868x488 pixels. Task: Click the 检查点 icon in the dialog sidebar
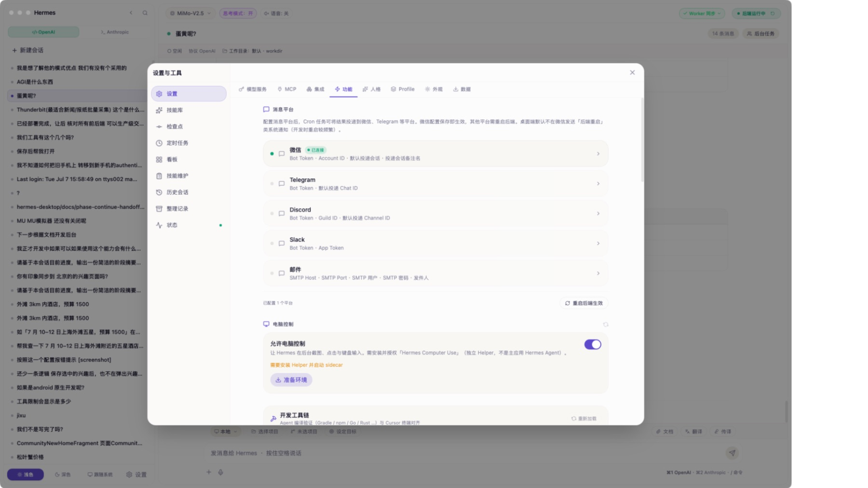coord(159,126)
